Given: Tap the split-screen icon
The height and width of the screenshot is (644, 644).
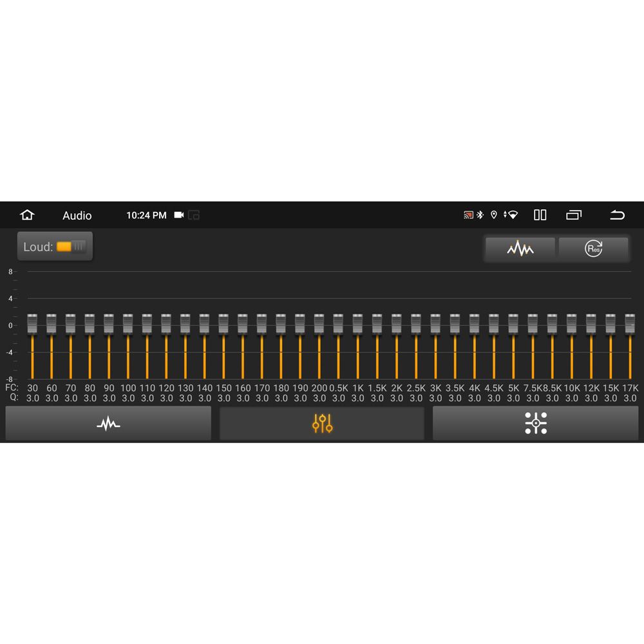Looking at the screenshot, I should pyautogui.click(x=540, y=215).
